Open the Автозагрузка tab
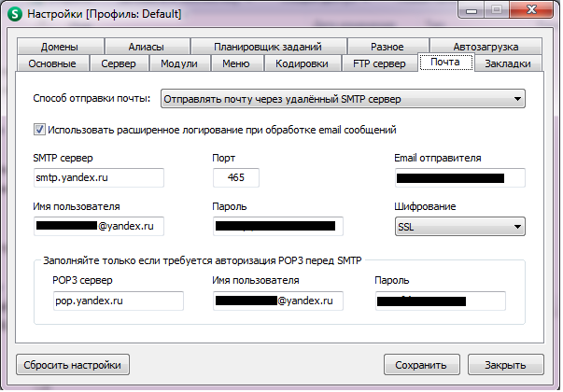563x392 pixels. pyautogui.click(x=485, y=47)
